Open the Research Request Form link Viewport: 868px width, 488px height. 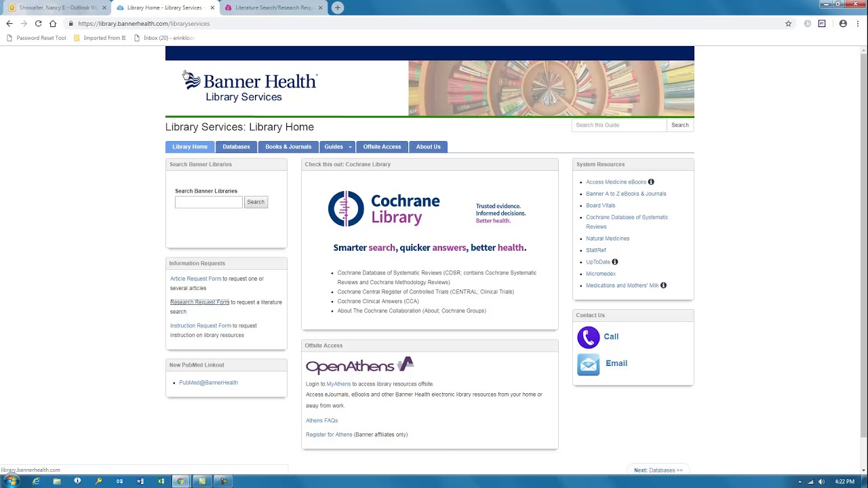[x=199, y=302]
